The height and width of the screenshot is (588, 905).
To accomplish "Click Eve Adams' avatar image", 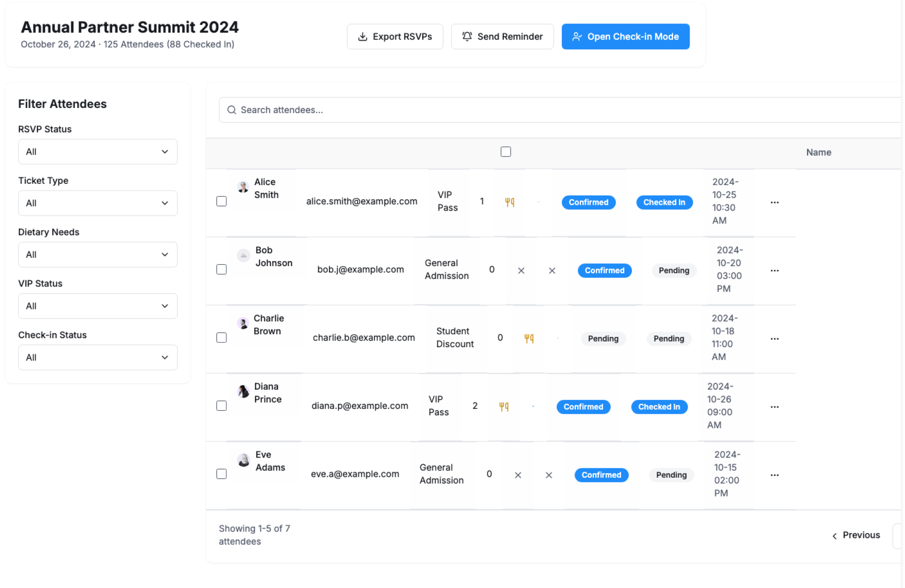I will (244, 460).
